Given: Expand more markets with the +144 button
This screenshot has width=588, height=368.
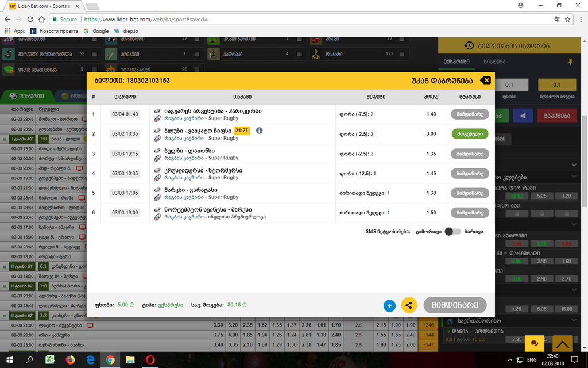Looking at the screenshot, I should coord(428,335).
